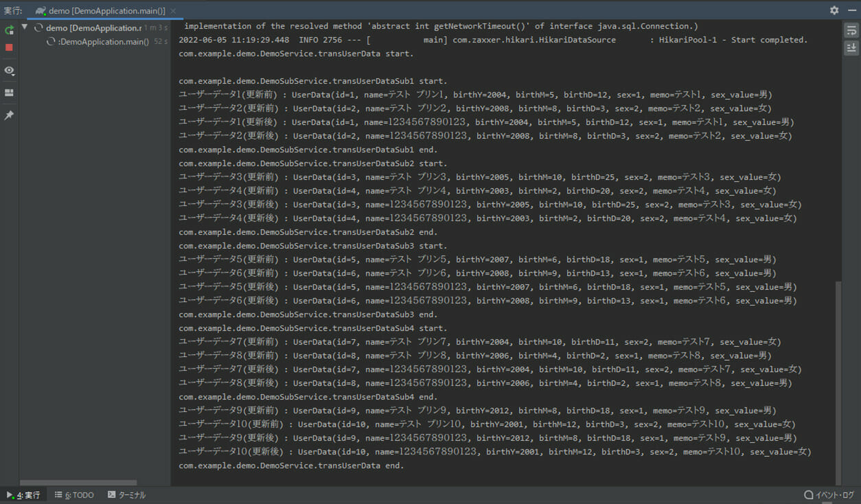Select the demo [DemoApplication.main()] run tab
This screenshot has width=861, height=504.
(106, 11)
